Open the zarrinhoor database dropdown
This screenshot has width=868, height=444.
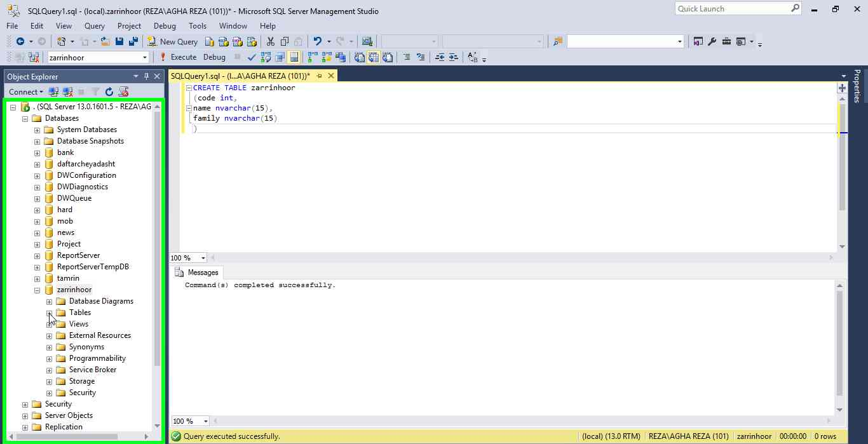coord(145,57)
